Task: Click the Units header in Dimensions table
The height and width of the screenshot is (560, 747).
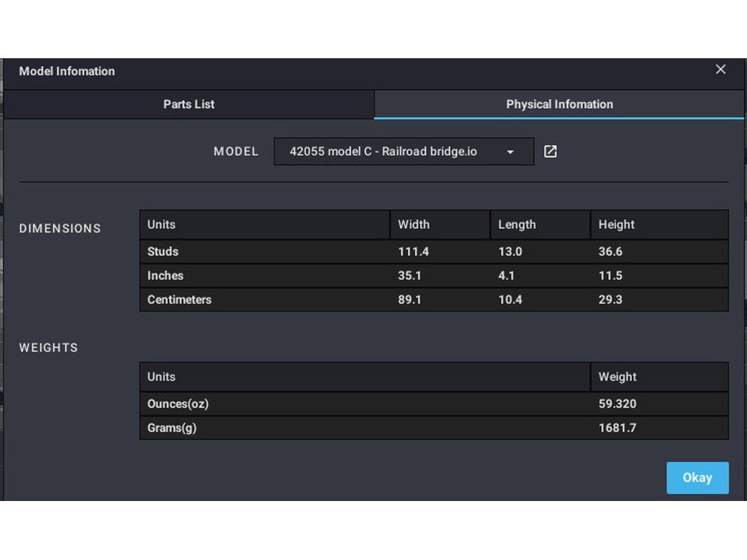Action: 161,225
